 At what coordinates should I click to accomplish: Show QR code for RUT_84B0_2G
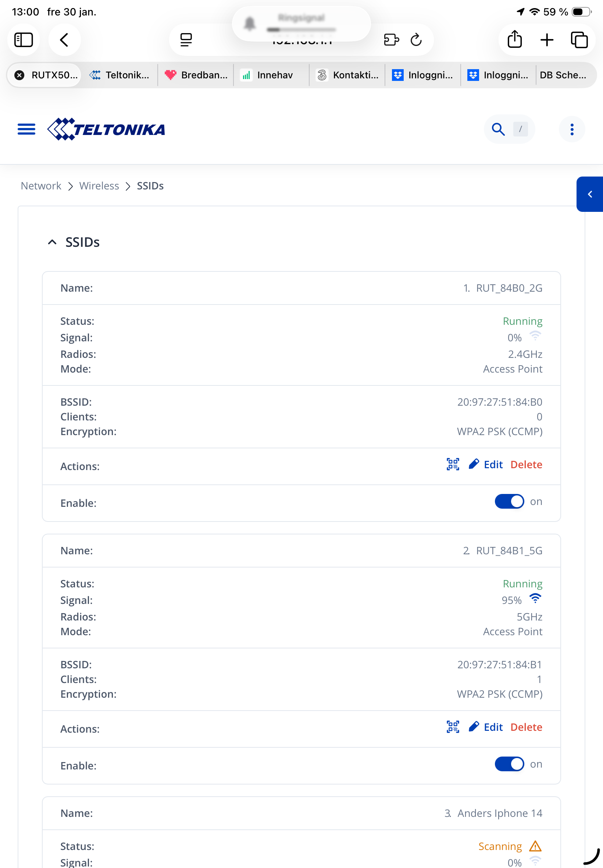pos(453,464)
